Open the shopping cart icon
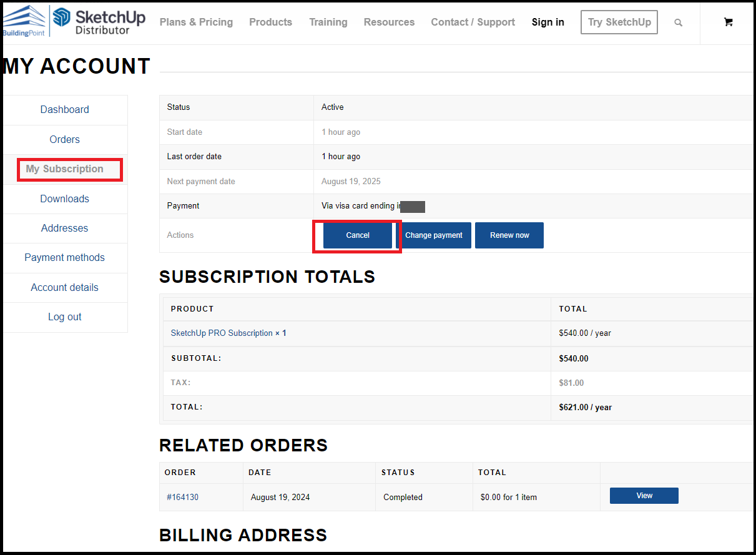Image resolution: width=756 pixels, height=555 pixels. point(728,22)
